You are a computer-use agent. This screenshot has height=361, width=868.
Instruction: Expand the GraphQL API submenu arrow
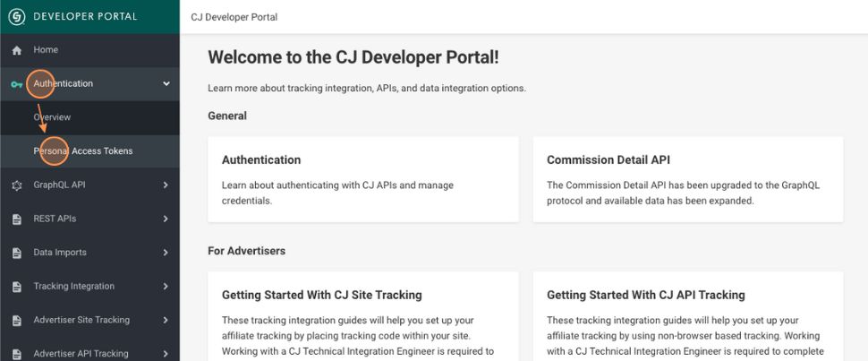click(166, 185)
